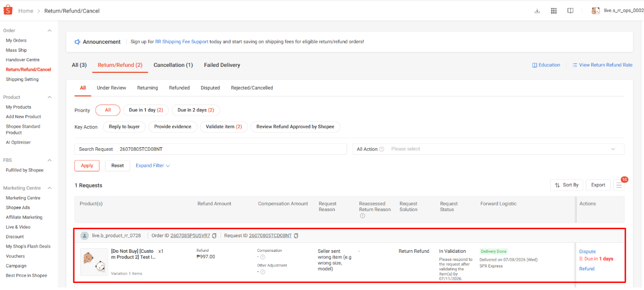Open the product thumbnail image
This screenshot has width=644, height=290.
pyautogui.click(x=94, y=262)
